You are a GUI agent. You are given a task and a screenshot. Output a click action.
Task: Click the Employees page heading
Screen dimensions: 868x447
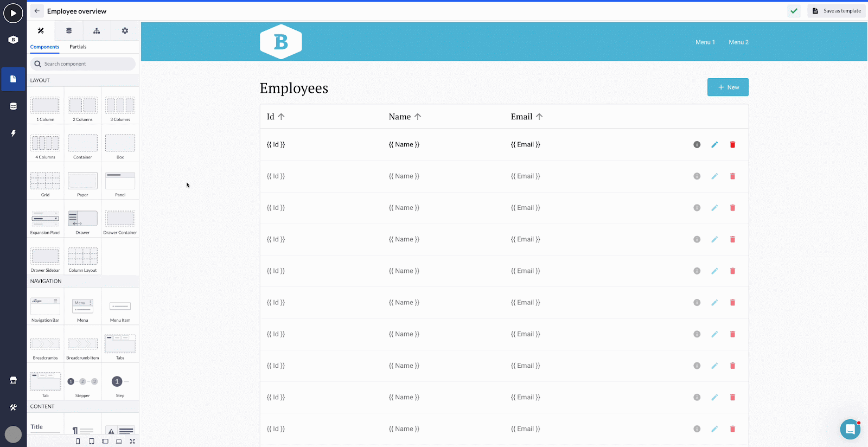(294, 88)
